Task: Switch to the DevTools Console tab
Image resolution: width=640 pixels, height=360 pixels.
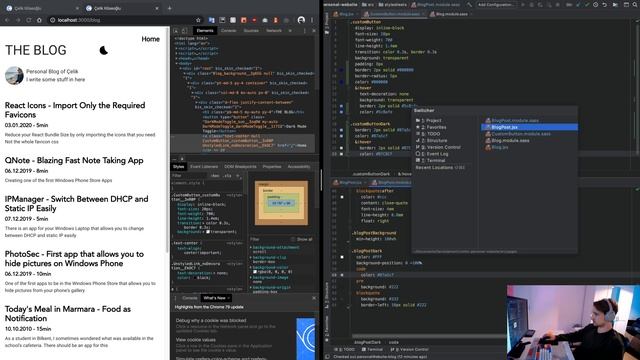Action: tap(229, 31)
